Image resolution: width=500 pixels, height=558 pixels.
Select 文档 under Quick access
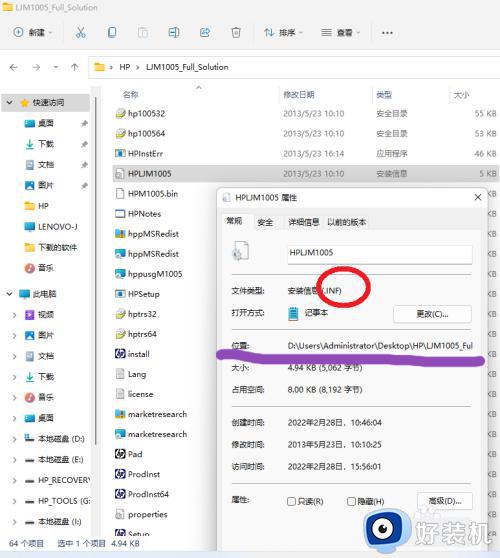point(46,165)
